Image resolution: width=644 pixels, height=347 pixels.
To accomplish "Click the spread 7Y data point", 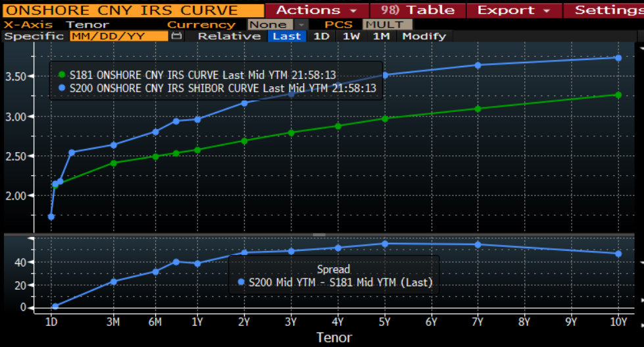I will click(478, 245).
